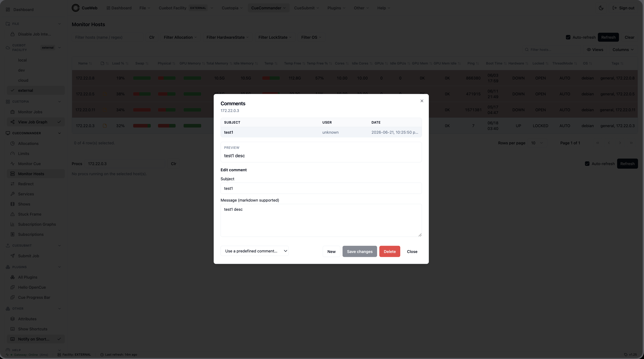Open the Plugins top menu
Screen dimensions: 644x359
pos(336,8)
